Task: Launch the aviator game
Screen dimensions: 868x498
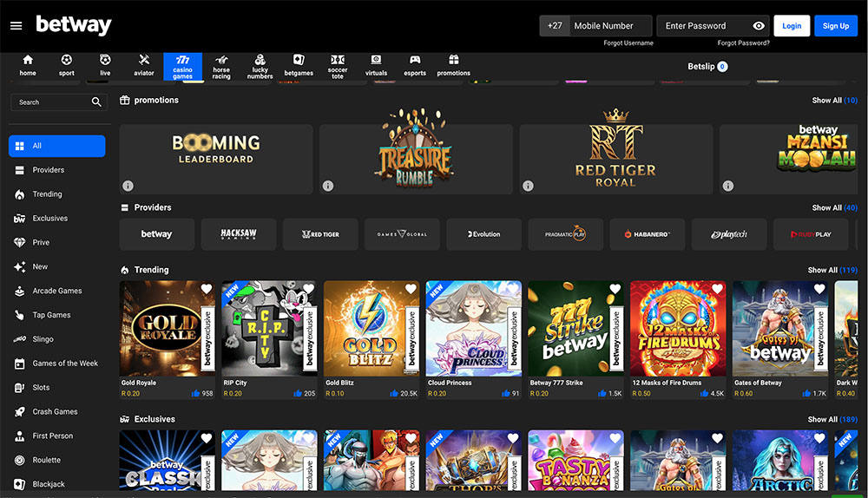Action: tap(144, 65)
